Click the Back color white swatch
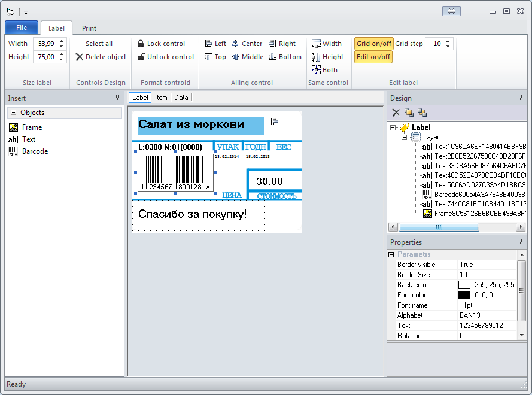 pyautogui.click(x=464, y=285)
